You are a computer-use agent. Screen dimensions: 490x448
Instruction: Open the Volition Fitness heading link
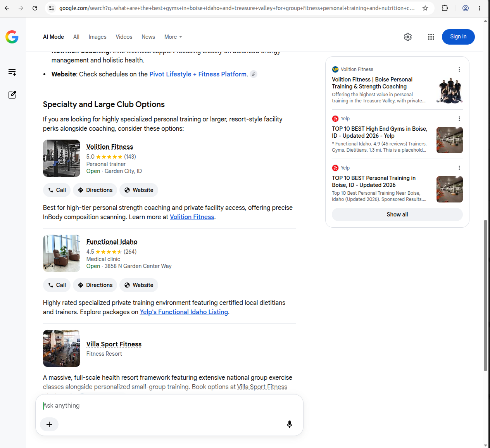click(110, 147)
